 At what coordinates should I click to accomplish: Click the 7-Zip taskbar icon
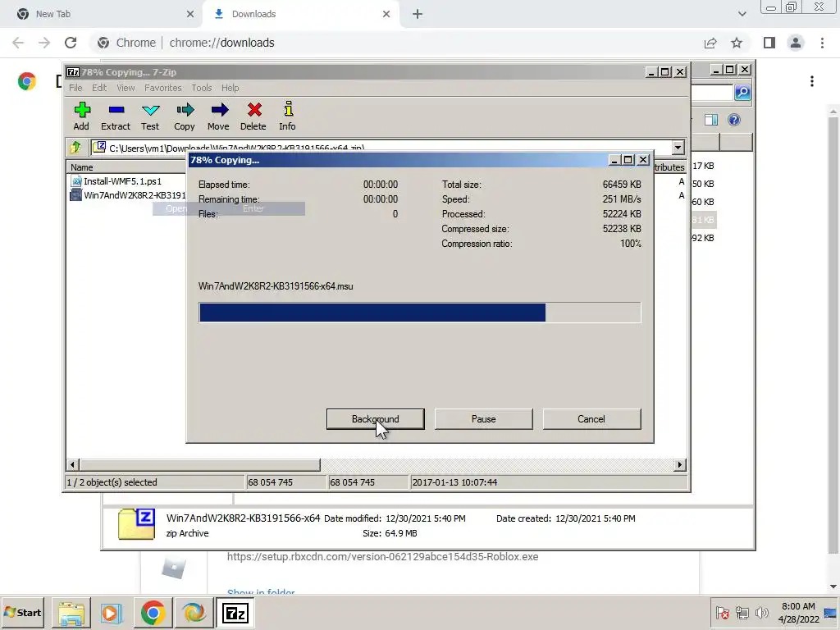click(235, 613)
